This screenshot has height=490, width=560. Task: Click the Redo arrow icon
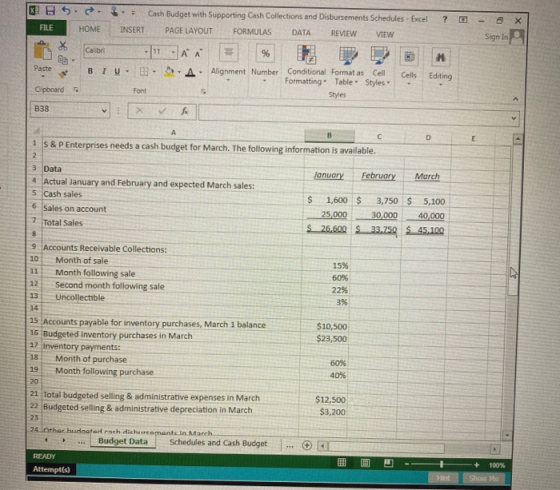click(89, 11)
